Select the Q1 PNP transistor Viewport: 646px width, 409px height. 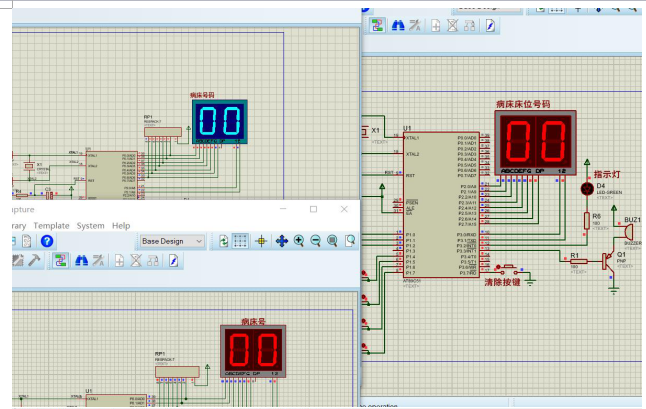point(609,261)
